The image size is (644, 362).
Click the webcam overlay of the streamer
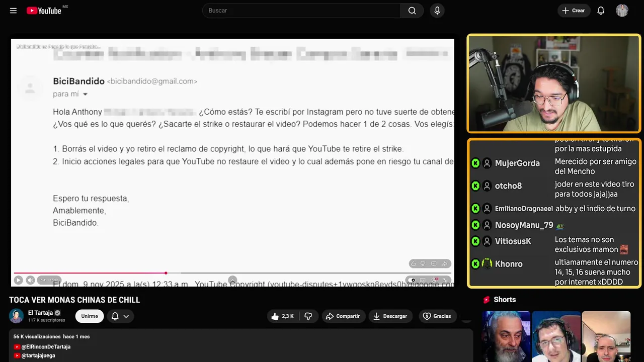554,83
